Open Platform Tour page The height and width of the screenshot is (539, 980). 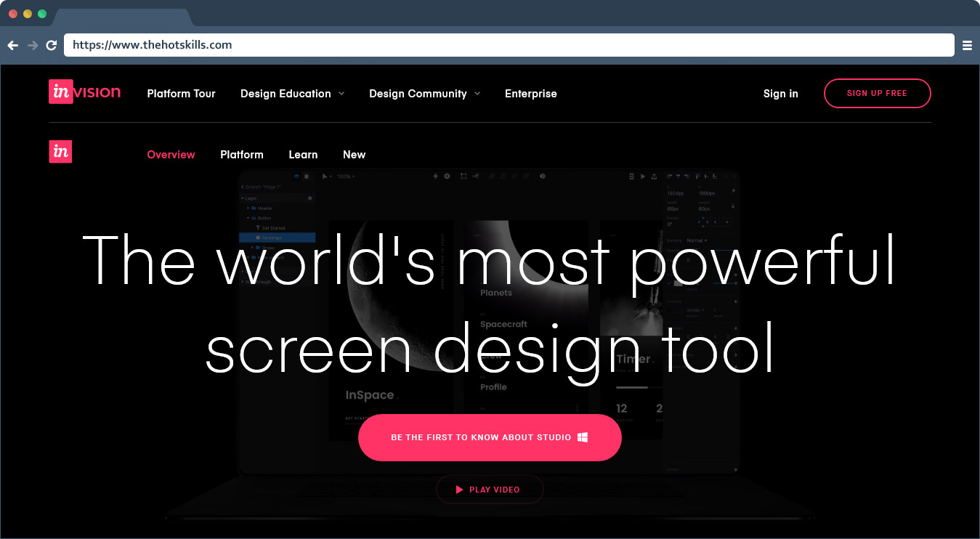point(181,94)
